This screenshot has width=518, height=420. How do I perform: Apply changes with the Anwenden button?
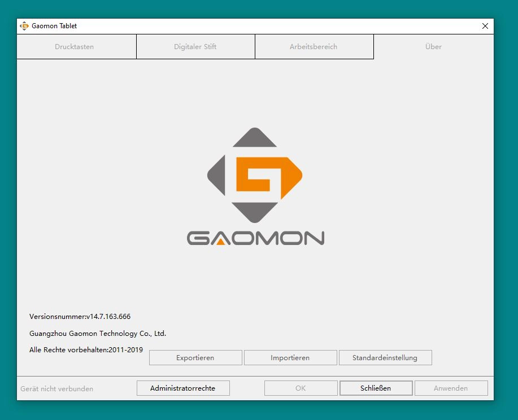451,388
